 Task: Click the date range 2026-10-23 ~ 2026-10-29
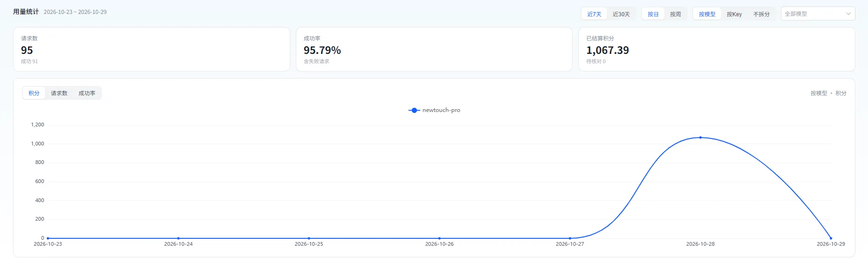(75, 12)
